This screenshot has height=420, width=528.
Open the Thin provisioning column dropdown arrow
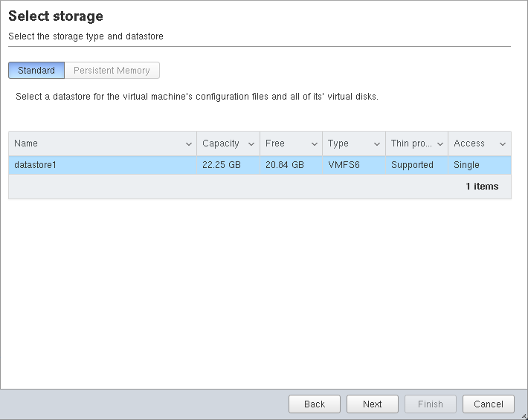(440, 144)
